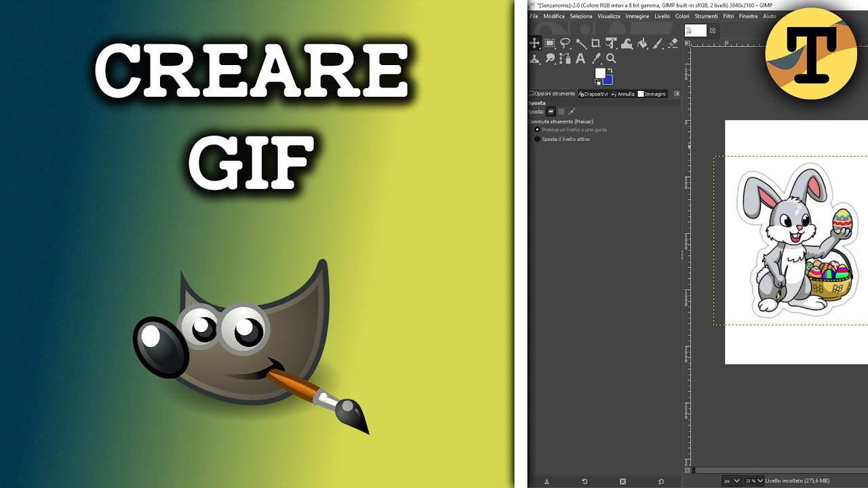Click the horizontal canvas scrollbar
The width and height of the screenshot is (868, 488).
click(x=780, y=470)
